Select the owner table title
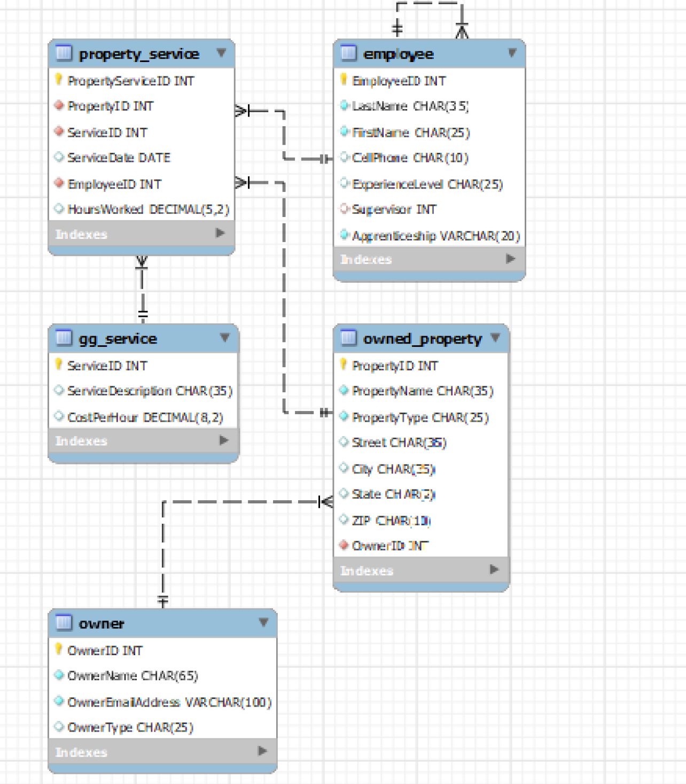Screen dimensions: 686x784 (x=102, y=623)
